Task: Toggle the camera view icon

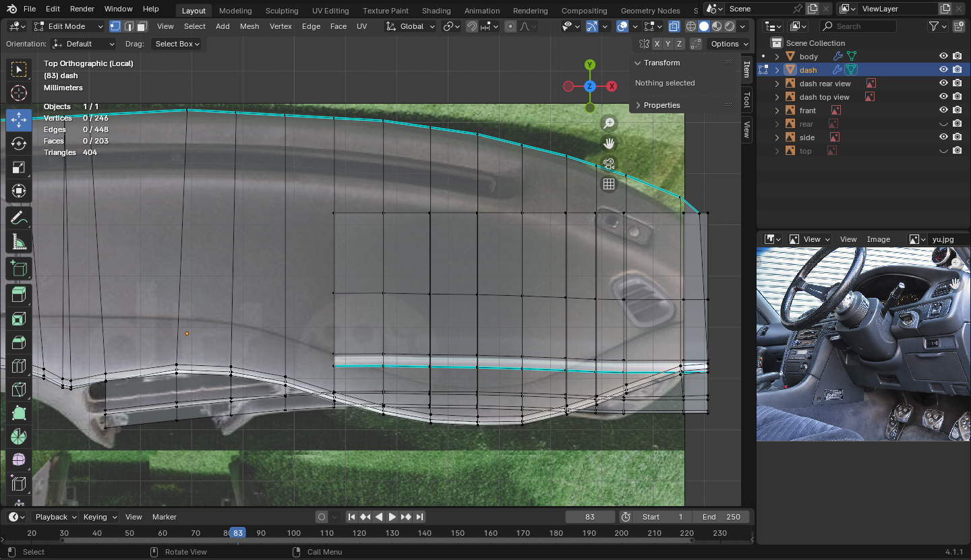Action: tap(609, 164)
